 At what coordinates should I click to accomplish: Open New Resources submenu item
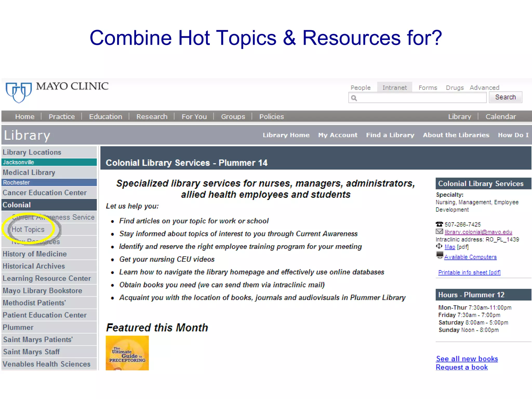coord(49,242)
